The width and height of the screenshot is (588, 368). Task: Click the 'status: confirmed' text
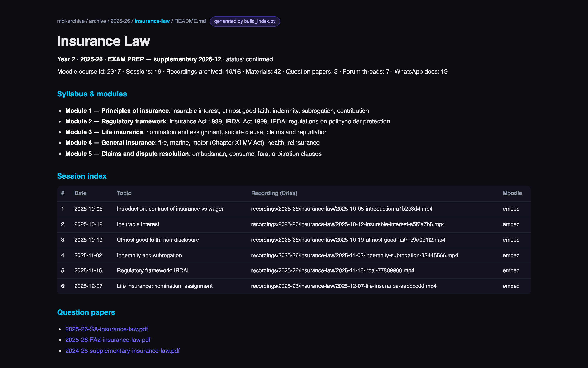point(249,59)
